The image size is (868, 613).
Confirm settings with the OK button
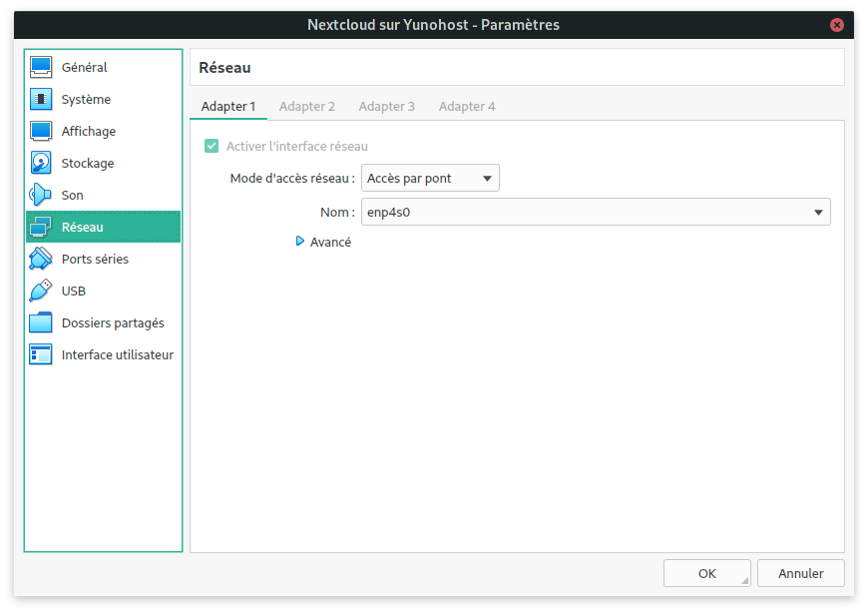coord(707,573)
